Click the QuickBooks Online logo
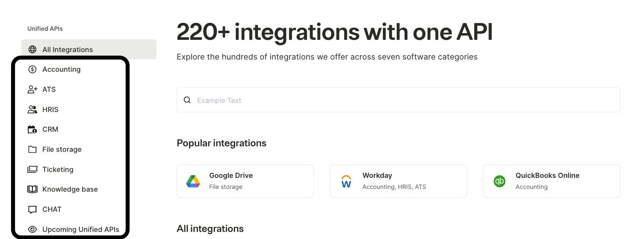644x239 pixels. coord(499,181)
